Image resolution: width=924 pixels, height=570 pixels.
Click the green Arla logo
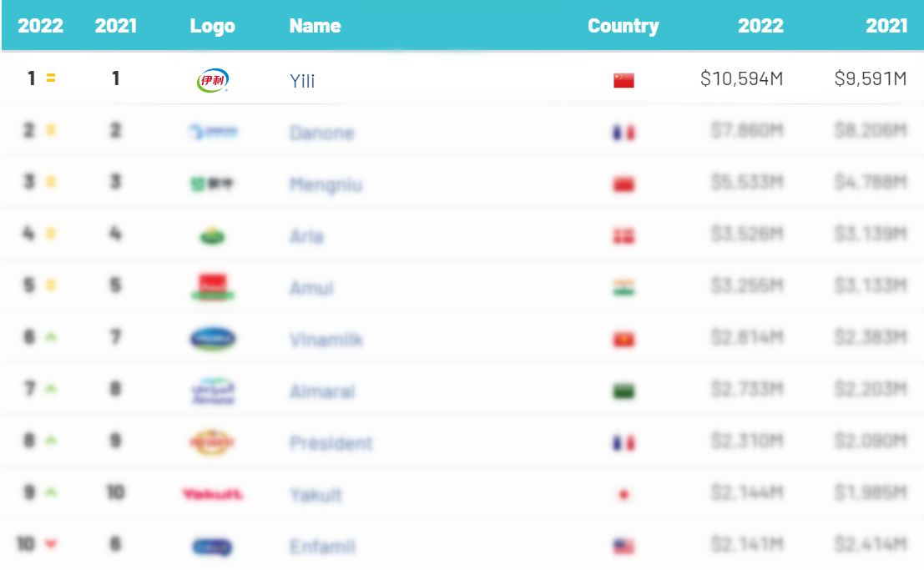pyautogui.click(x=212, y=236)
